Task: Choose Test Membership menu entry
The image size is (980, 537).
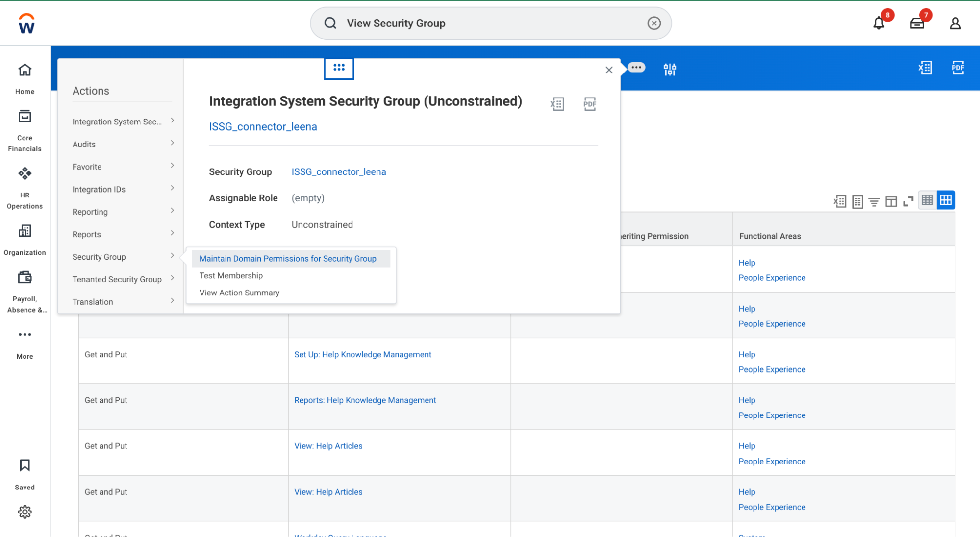Action: [x=231, y=276]
